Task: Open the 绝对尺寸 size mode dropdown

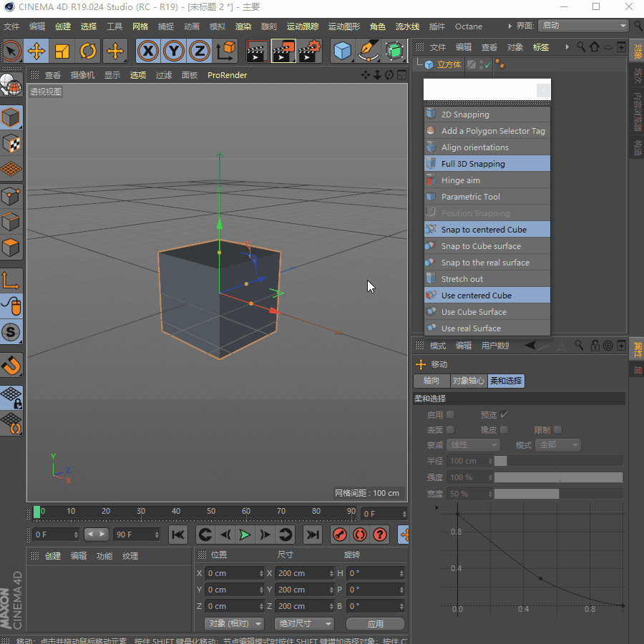Action: pos(305,624)
